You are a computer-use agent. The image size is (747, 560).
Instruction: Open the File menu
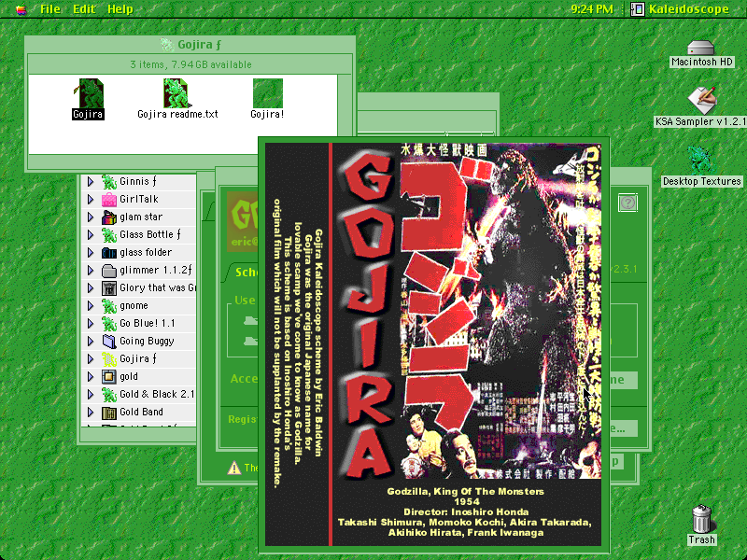point(50,9)
